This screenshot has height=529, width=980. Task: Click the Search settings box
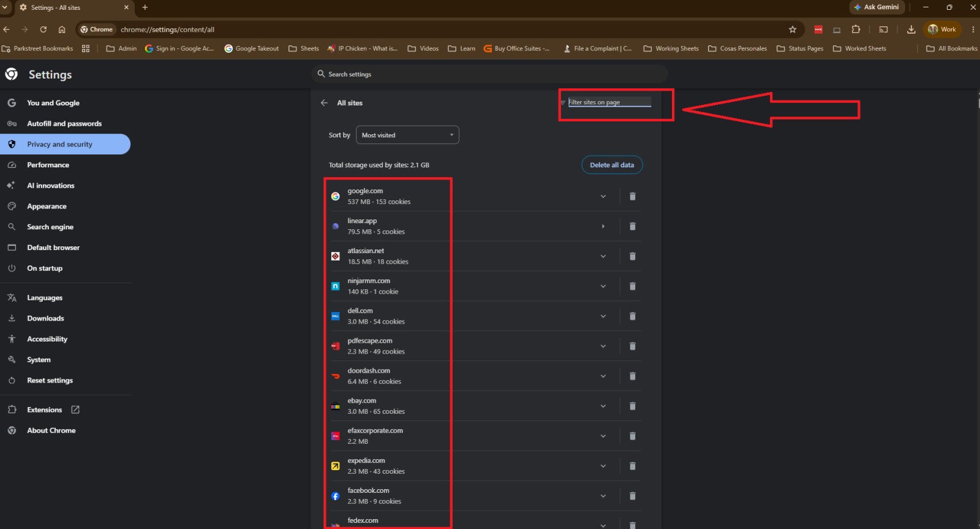click(x=489, y=74)
